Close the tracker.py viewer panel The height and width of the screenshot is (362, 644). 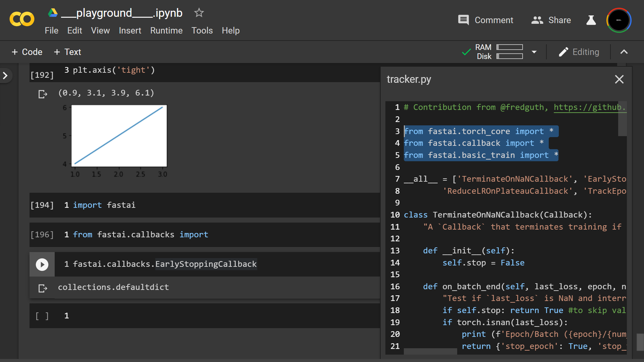[x=619, y=79]
